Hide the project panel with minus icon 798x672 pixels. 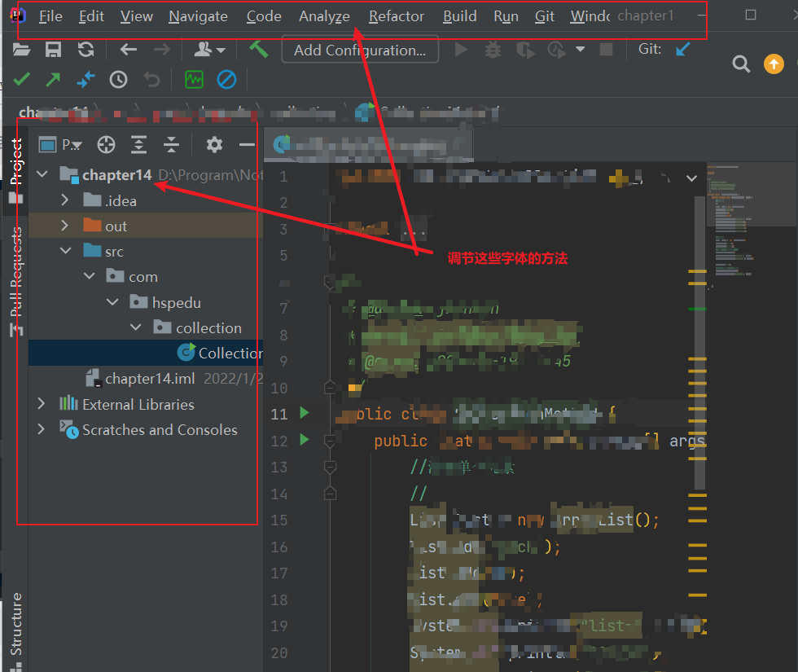(x=247, y=145)
